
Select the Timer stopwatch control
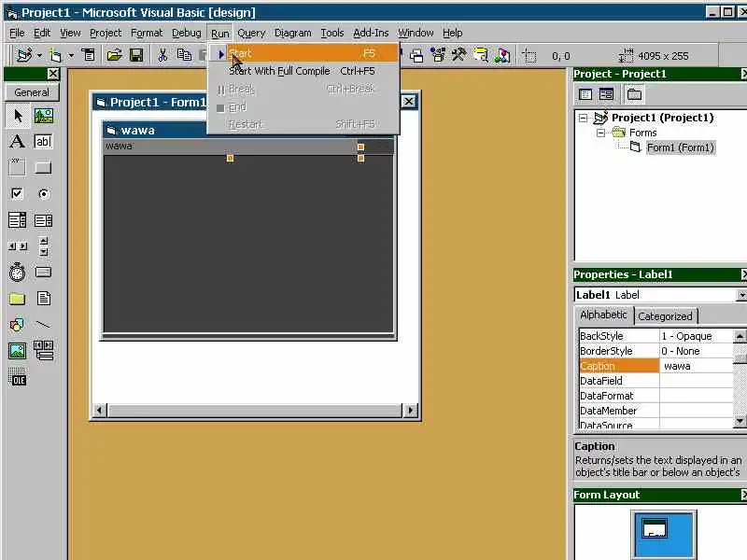[x=17, y=272]
